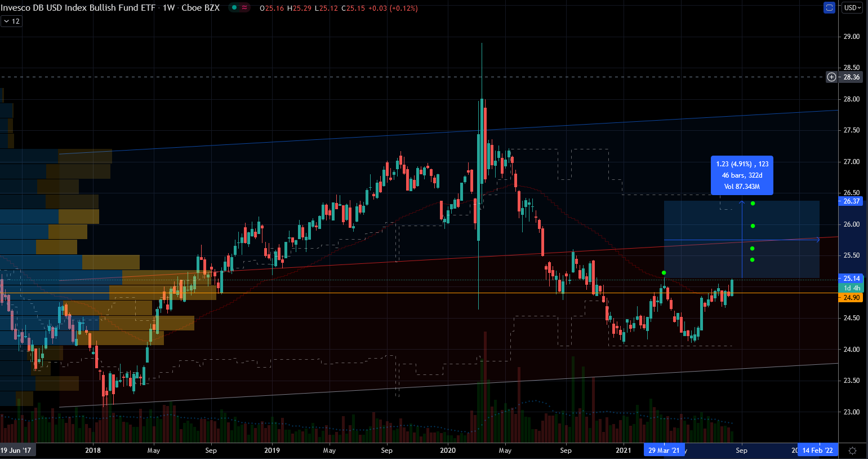This screenshot has height=459, width=868.
Task: Click the 19 Jun '17 date label
Action: pyautogui.click(x=16, y=451)
